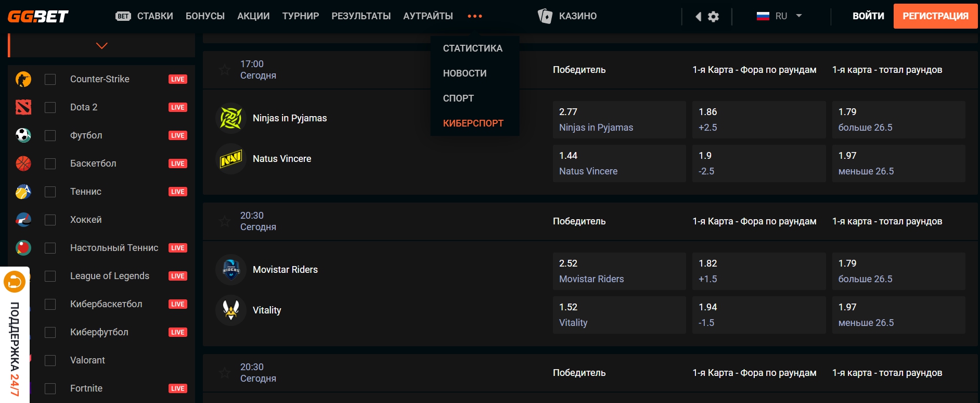This screenshot has width=980, height=403.
Task: Expand the orange chevron above sports list
Action: [102, 46]
